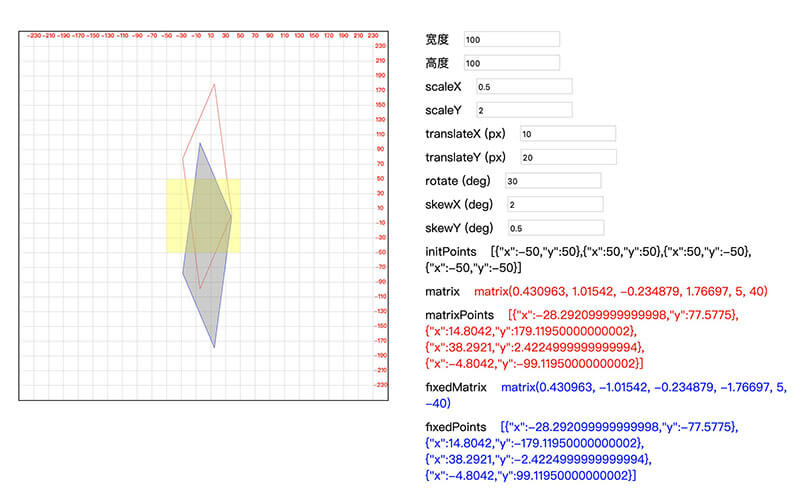Image resolution: width=800 pixels, height=504 pixels.
Task: Click the -230 label on right axis
Action: point(382,385)
